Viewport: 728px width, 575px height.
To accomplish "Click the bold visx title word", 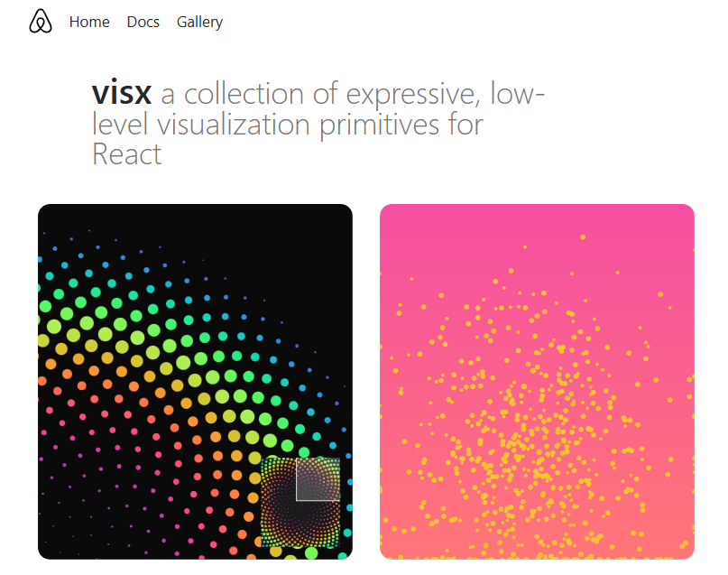I will [x=122, y=93].
